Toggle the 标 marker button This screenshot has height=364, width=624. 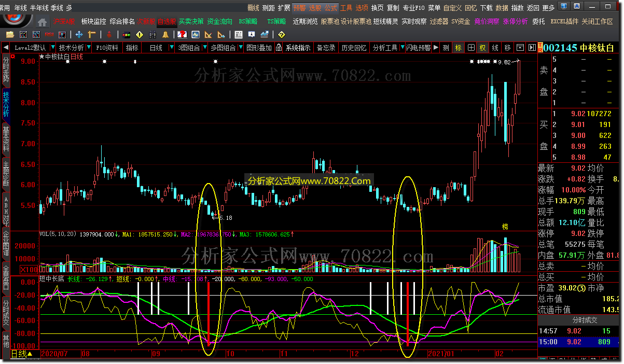coord(459,48)
